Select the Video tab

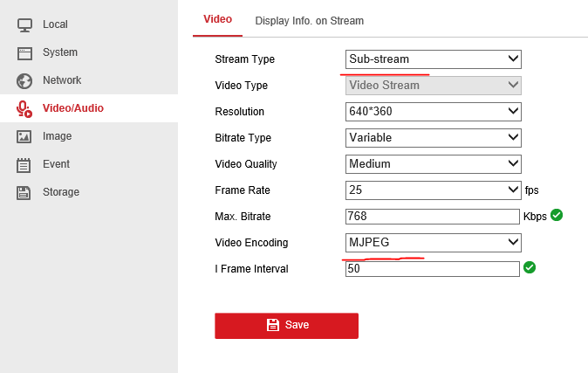(217, 19)
